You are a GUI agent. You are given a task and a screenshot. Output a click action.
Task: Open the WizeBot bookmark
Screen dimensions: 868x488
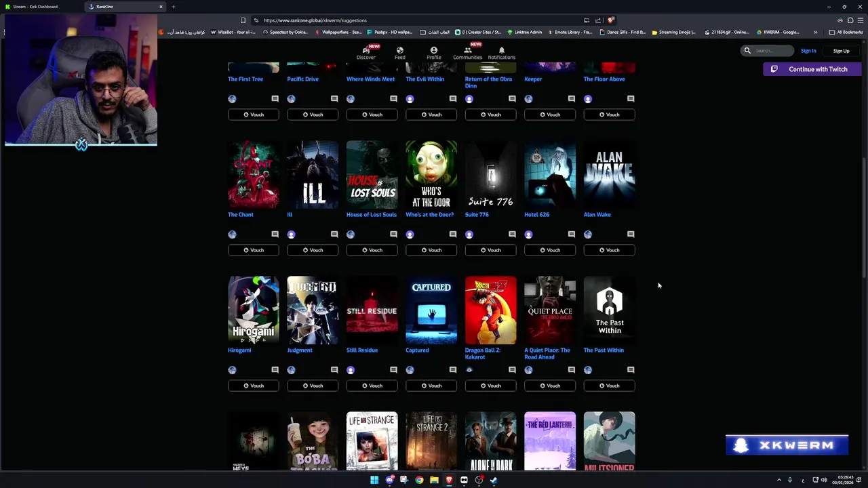(x=233, y=32)
